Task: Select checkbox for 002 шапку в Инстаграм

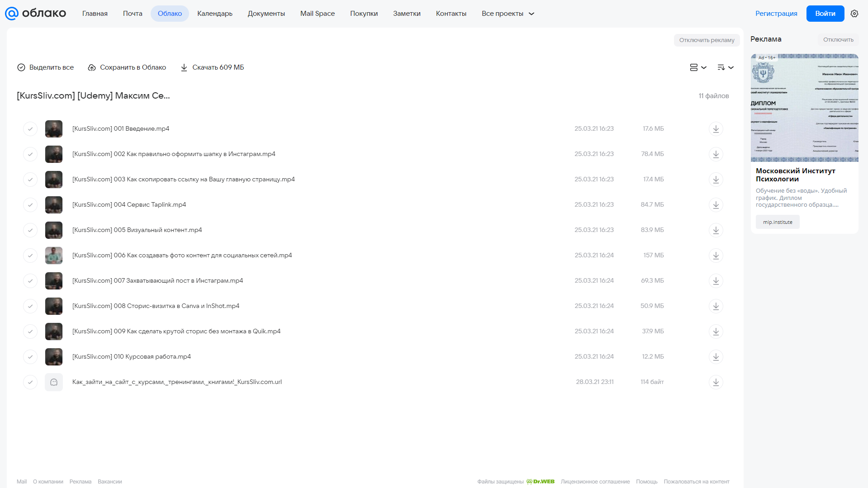Action: pyautogui.click(x=30, y=154)
